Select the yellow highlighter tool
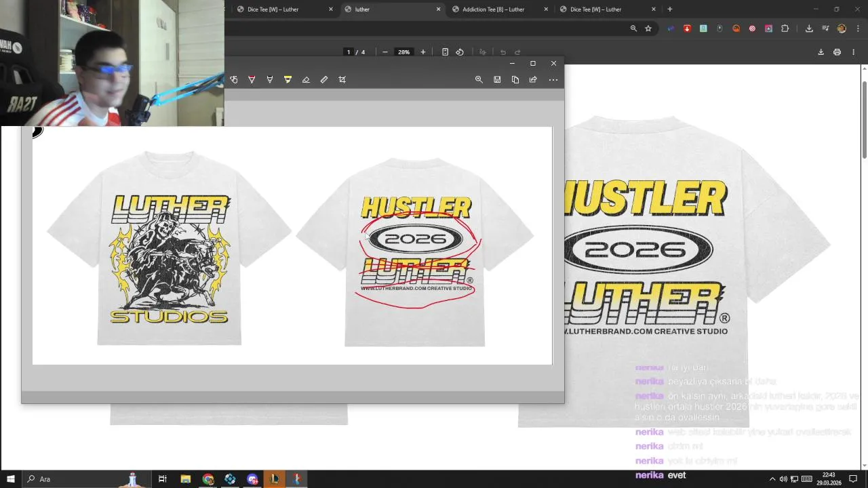 click(x=288, y=79)
